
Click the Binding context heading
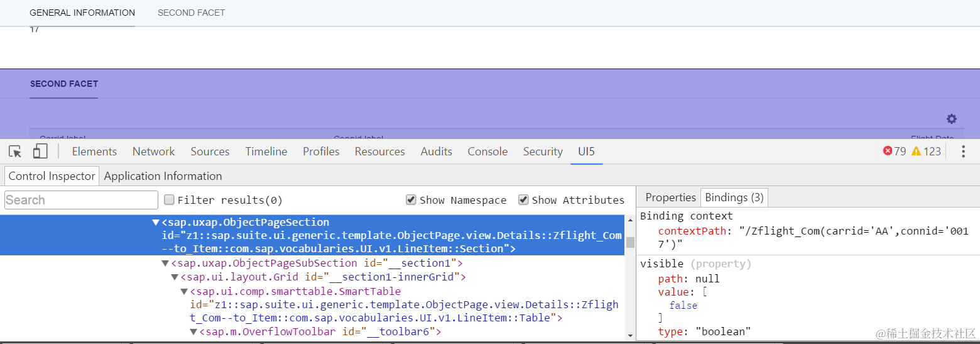click(686, 216)
